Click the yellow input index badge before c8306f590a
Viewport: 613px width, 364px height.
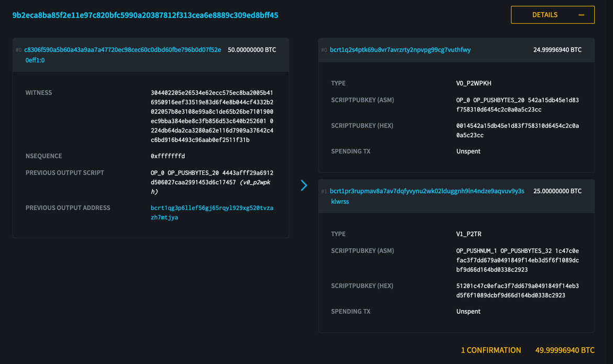pyautogui.click(x=17, y=50)
